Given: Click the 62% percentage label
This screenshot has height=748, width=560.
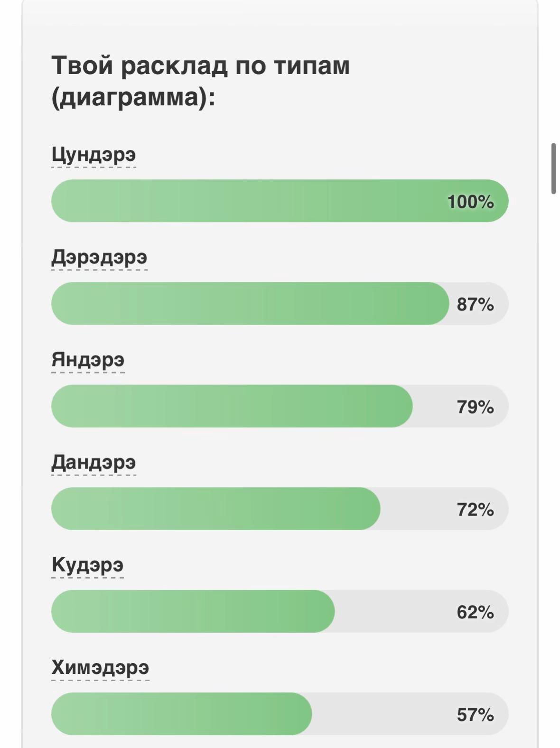Looking at the screenshot, I should 475,612.
